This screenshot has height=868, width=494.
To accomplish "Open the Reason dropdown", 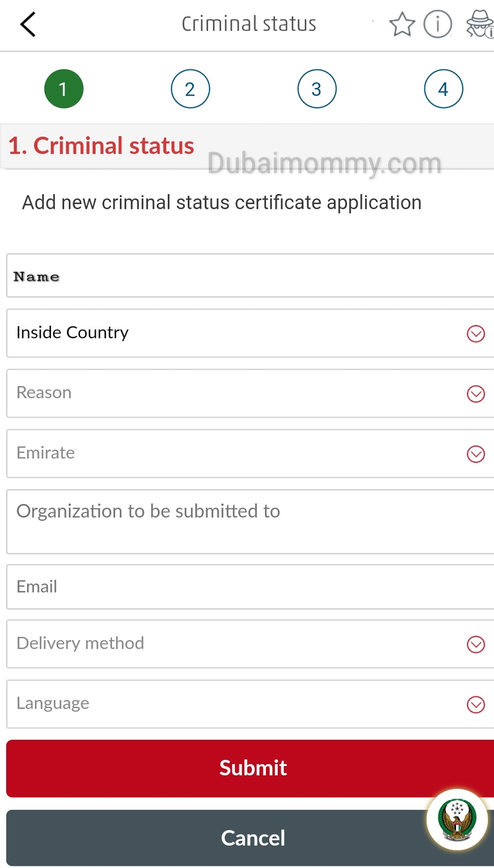I will click(250, 393).
